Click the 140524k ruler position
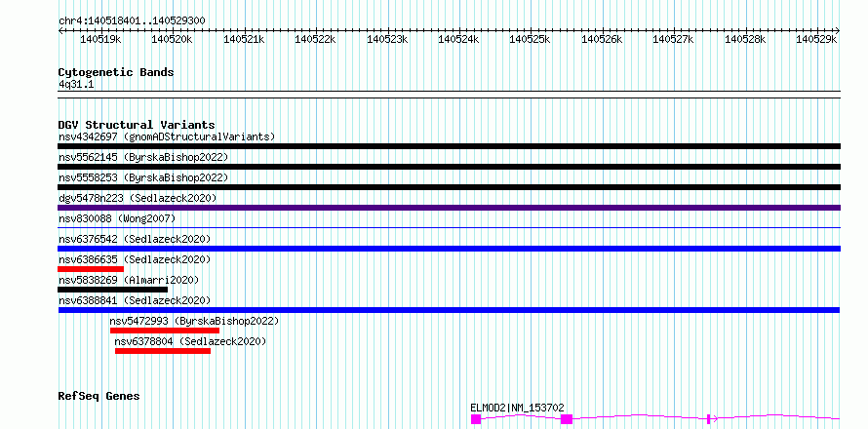 point(459,39)
